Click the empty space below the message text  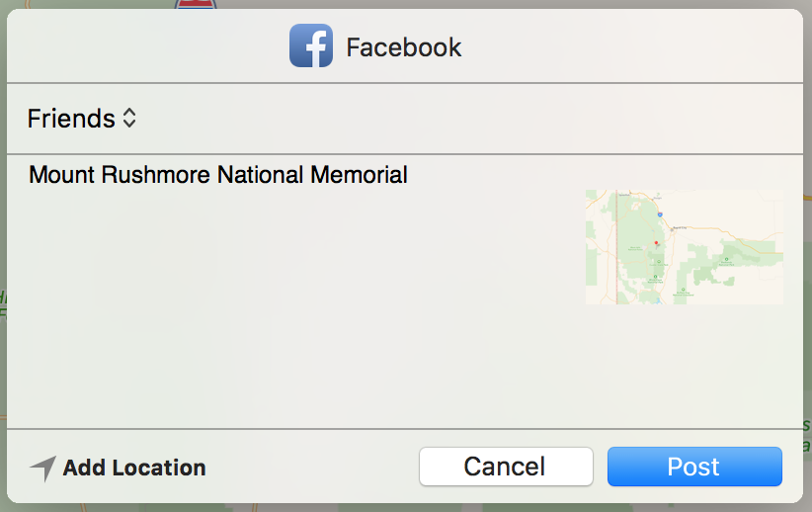(290, 311)
